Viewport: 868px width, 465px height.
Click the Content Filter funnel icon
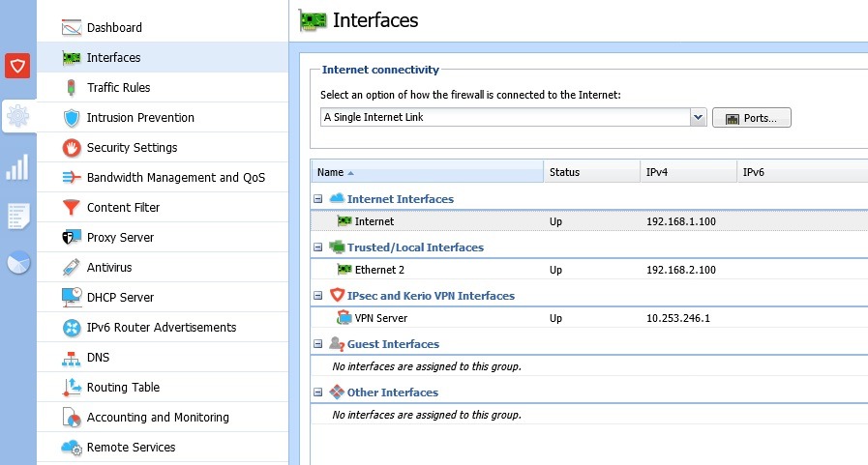click(x=71, y=208)
